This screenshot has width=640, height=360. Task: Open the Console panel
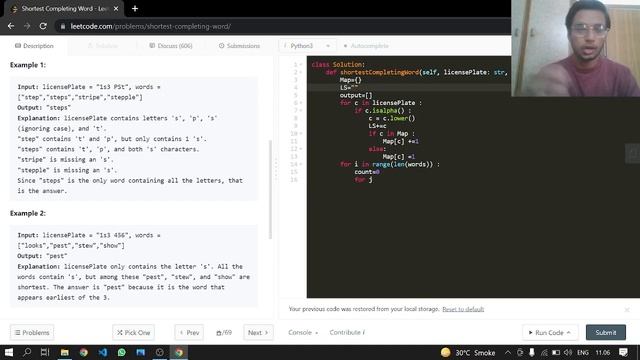pos(303,333)
